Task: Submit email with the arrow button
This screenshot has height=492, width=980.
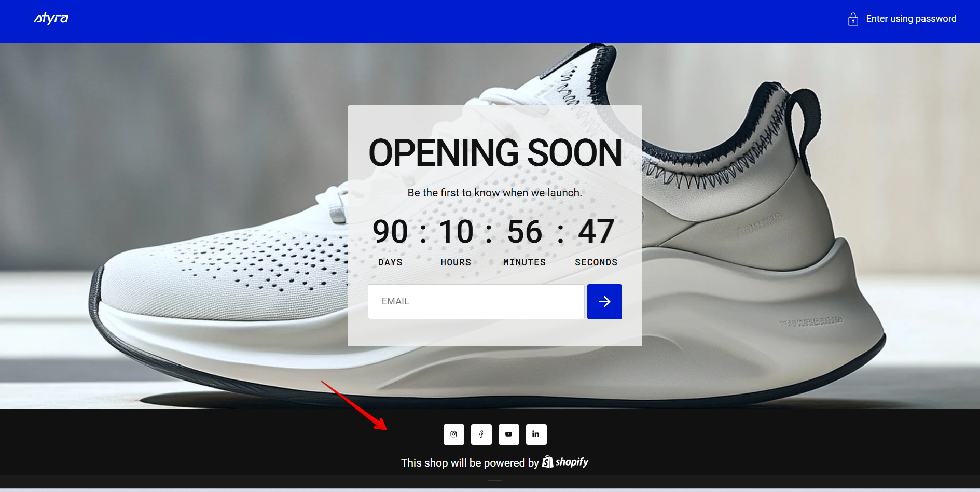Action: click(604, 302)
